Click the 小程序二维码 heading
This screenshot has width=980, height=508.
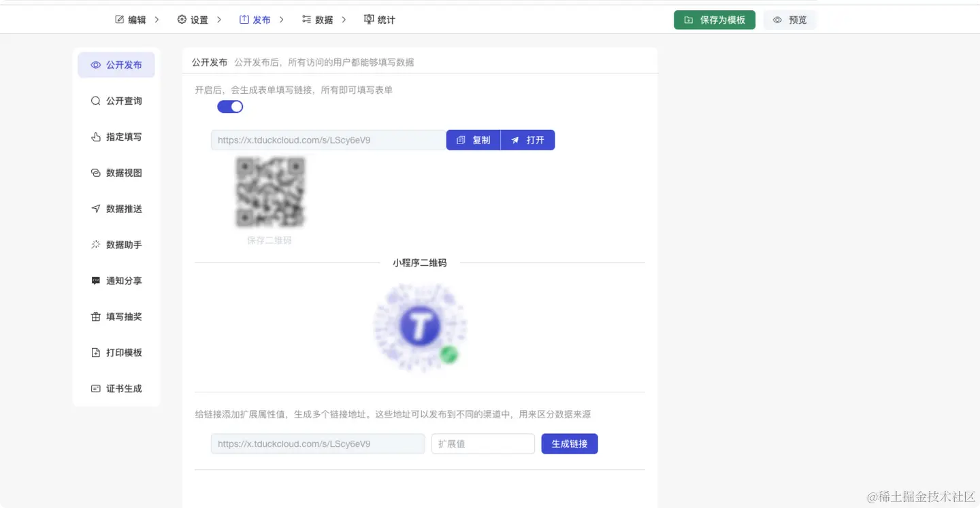pyautogui.click(x=420, y=263)
